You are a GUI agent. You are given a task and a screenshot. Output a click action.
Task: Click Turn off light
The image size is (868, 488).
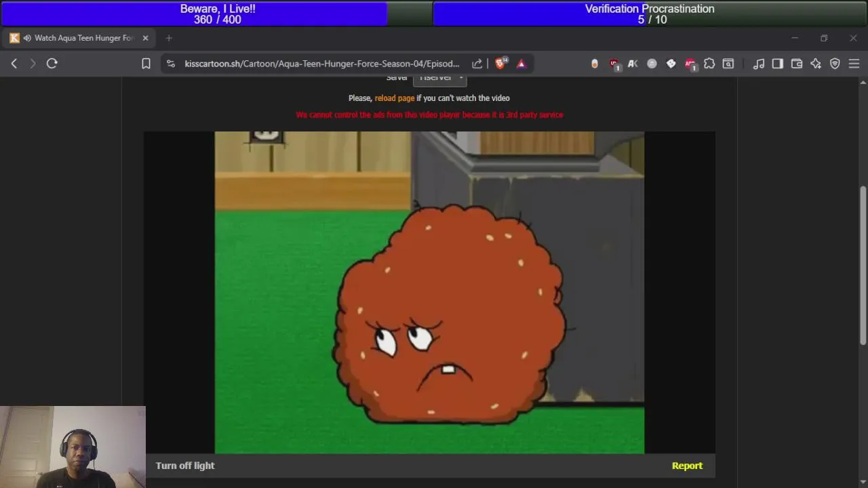point(185,466)
